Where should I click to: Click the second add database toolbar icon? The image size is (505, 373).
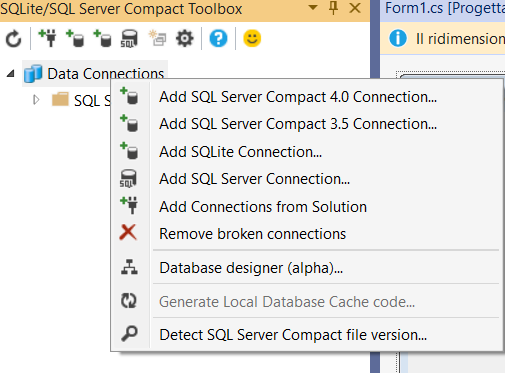click(102, 38)
